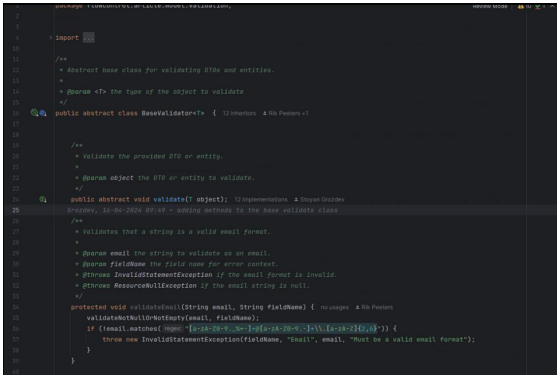
Task: Click the Rik Peeters +1 author hint
Action: [x=288, y=113]
